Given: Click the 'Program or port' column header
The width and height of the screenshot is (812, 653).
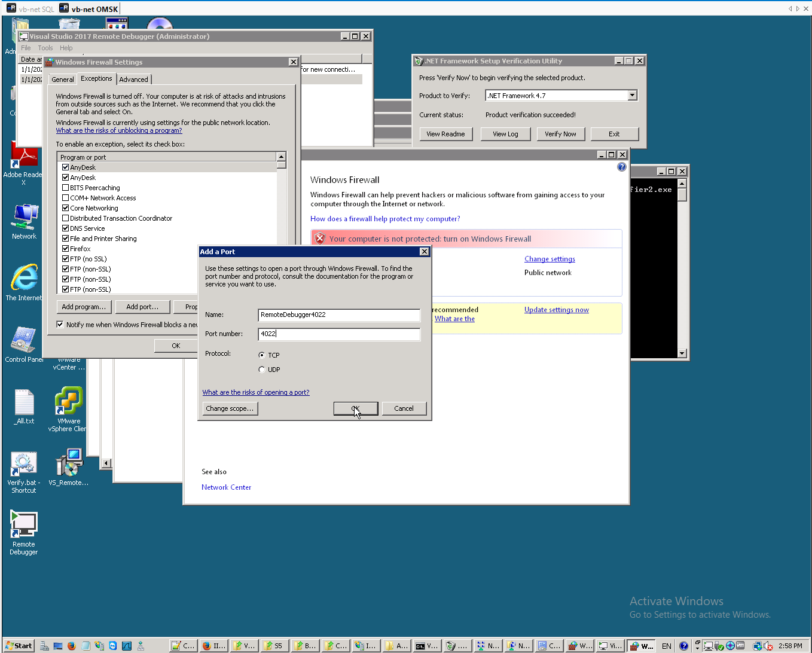Looking at the screenshot, I should 167,157.
